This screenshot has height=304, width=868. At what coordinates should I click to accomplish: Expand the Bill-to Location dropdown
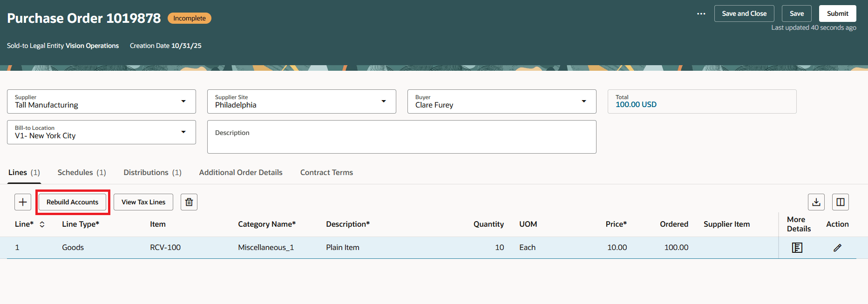coord(183,132)
